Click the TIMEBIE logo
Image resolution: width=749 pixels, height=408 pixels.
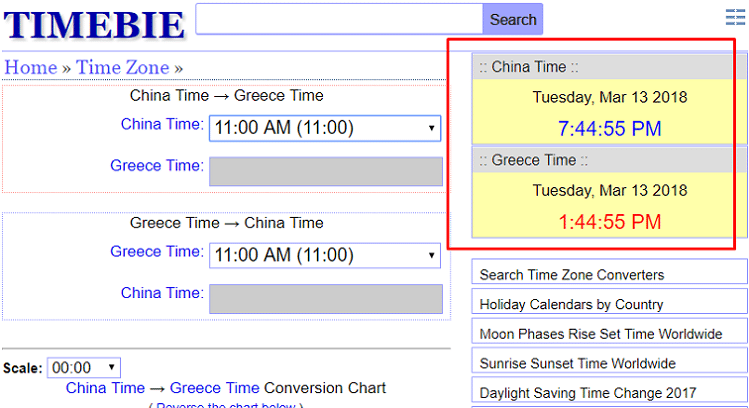94,25
